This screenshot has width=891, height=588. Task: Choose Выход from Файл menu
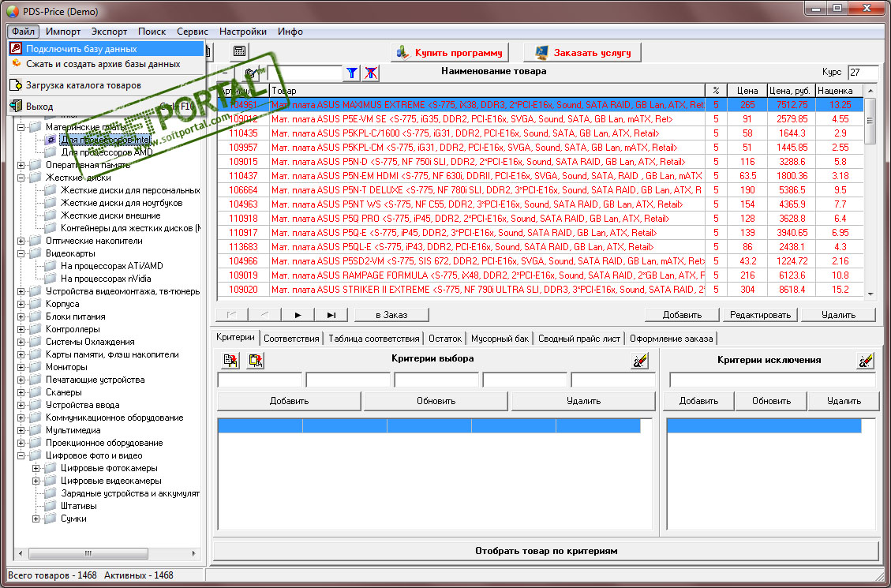click(x=106, y=107)
